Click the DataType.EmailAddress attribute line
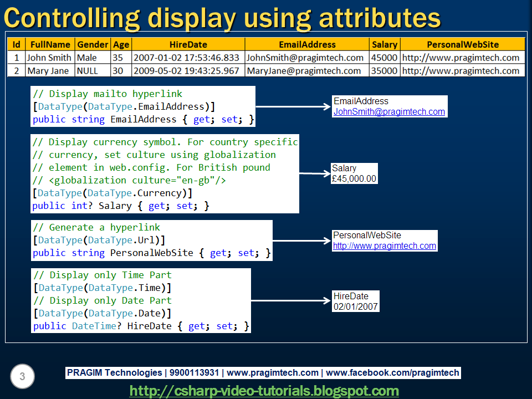 [124, 106]
